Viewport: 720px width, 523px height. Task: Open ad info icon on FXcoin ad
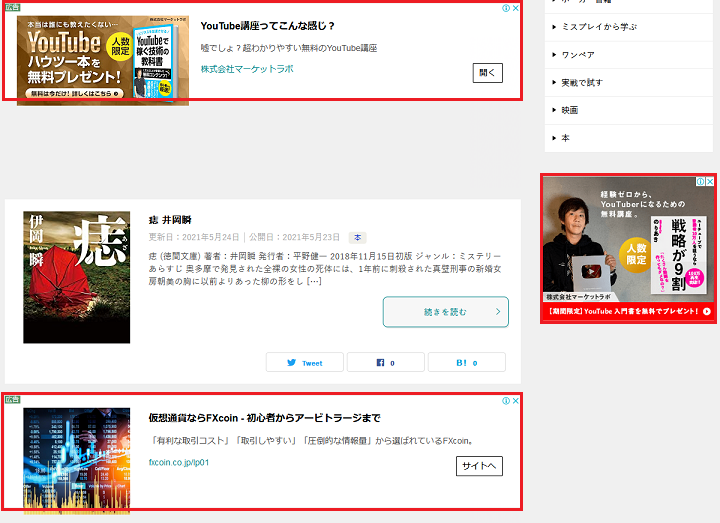505,400
